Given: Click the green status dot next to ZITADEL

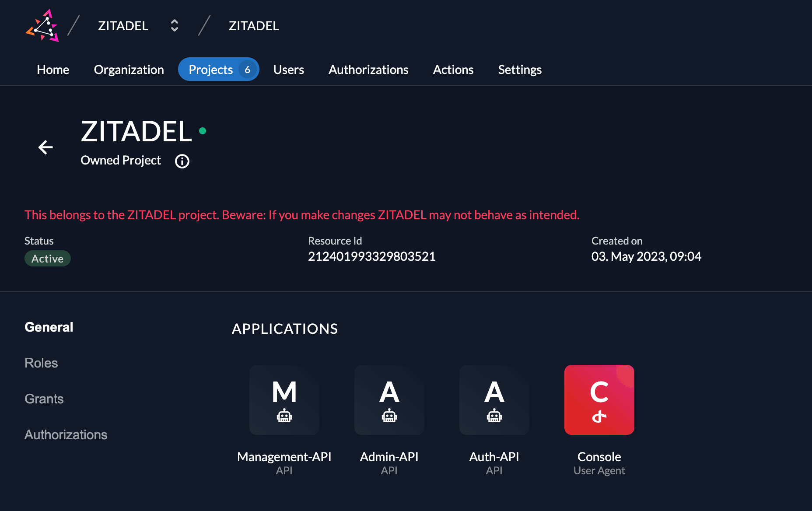Looking at the screenshot, I should click(x=202, y=130).
